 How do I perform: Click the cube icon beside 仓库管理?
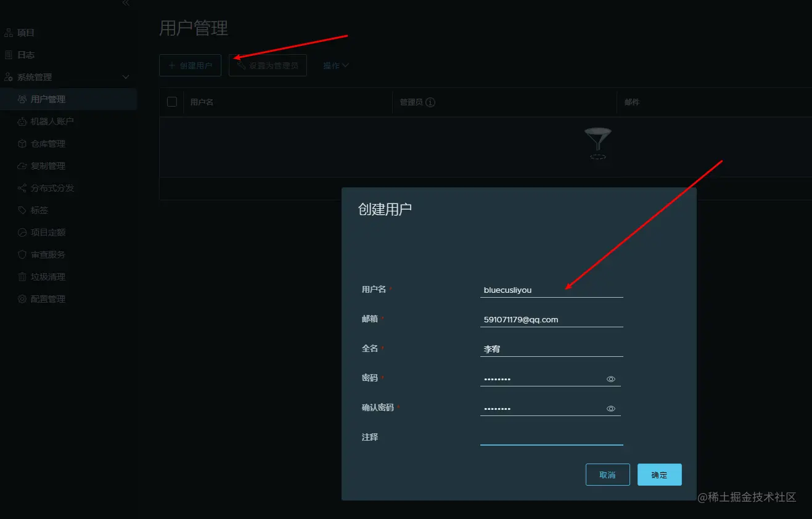[22, 144]
